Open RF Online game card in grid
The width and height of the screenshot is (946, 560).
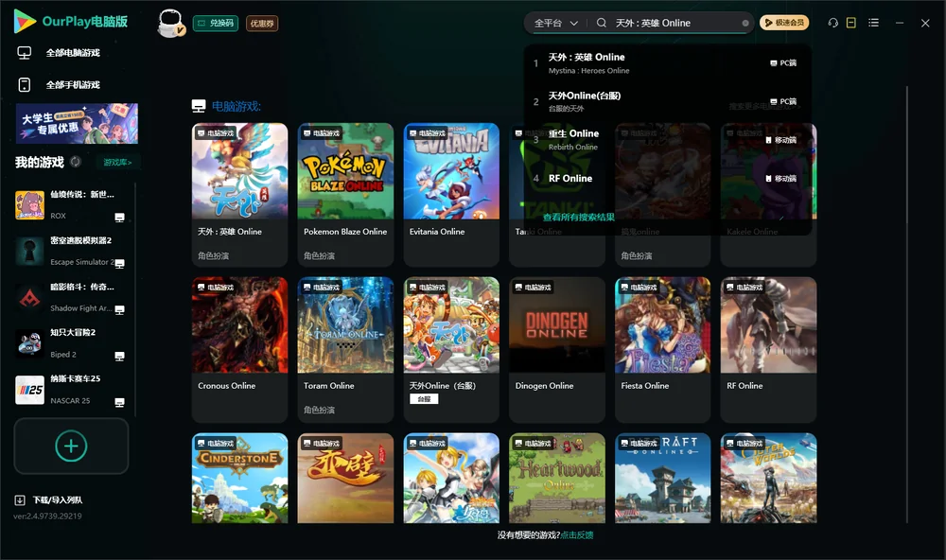768,349
